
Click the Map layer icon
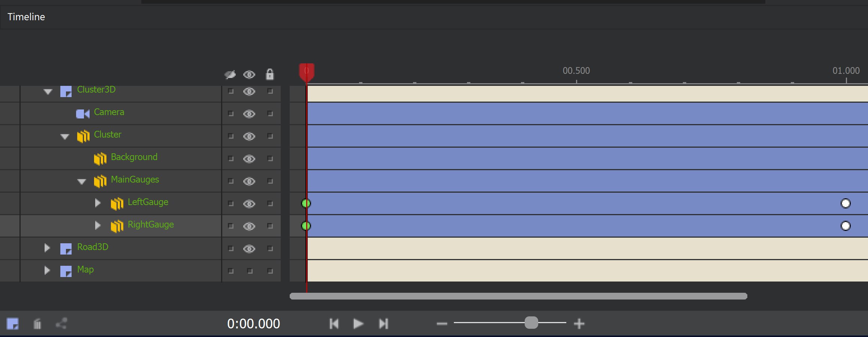coord(66,271)
